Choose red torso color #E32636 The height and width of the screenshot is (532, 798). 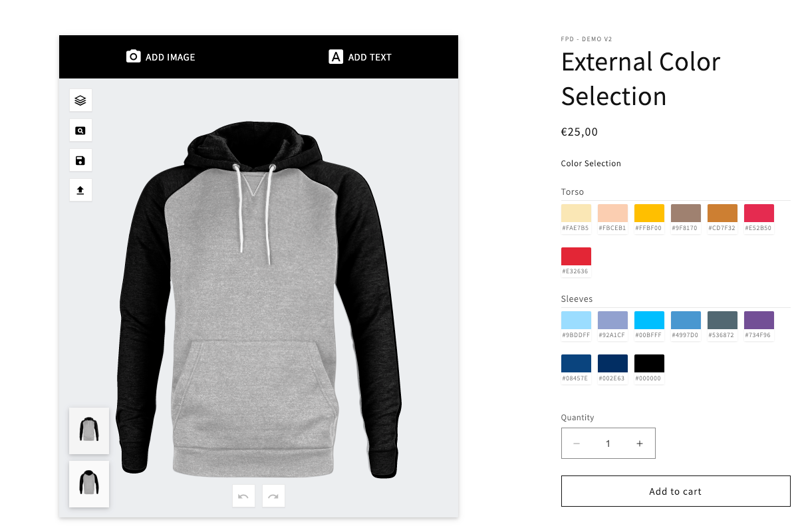(576, 255)
